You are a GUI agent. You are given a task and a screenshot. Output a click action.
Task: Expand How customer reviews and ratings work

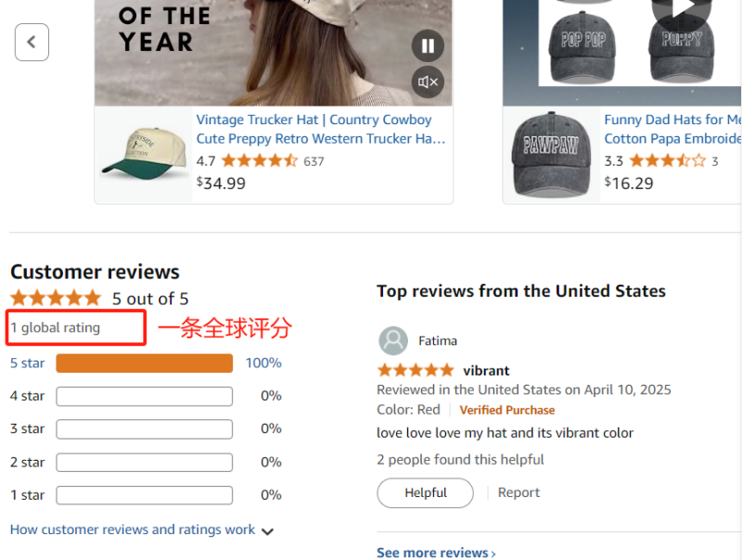pos(133,529)
